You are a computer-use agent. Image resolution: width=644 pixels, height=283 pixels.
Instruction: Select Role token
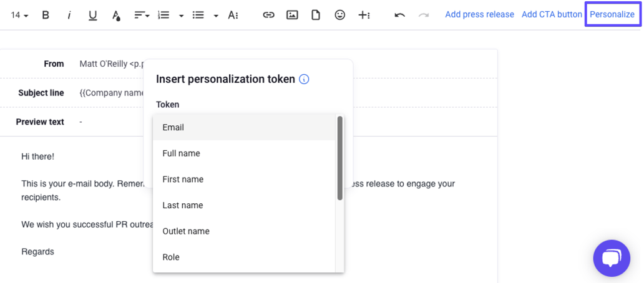pos(244,257)
